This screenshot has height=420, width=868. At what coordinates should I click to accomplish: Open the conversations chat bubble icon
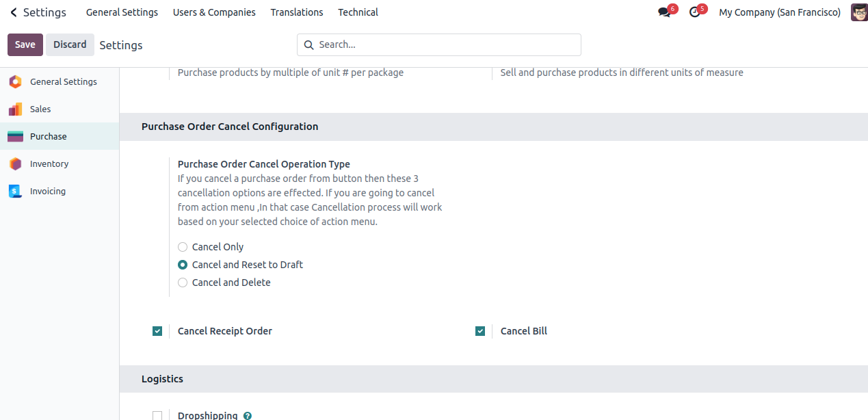664,12
